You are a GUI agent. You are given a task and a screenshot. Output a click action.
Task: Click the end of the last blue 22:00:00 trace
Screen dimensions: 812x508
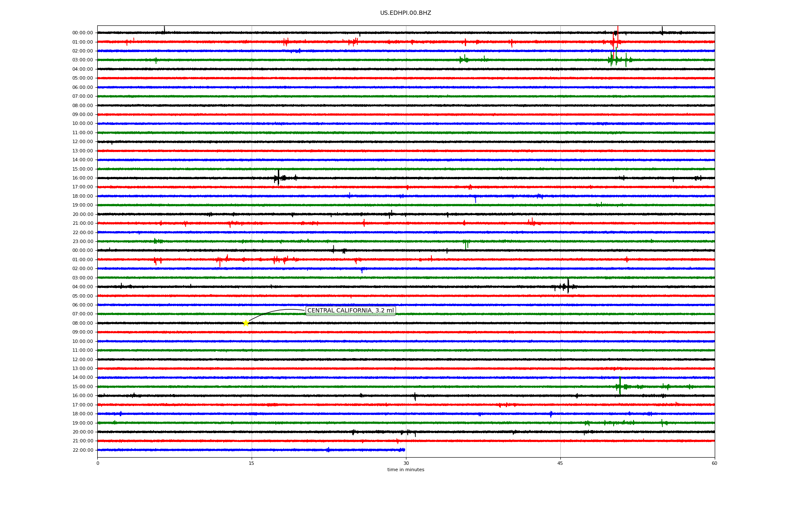click(404, 450)
